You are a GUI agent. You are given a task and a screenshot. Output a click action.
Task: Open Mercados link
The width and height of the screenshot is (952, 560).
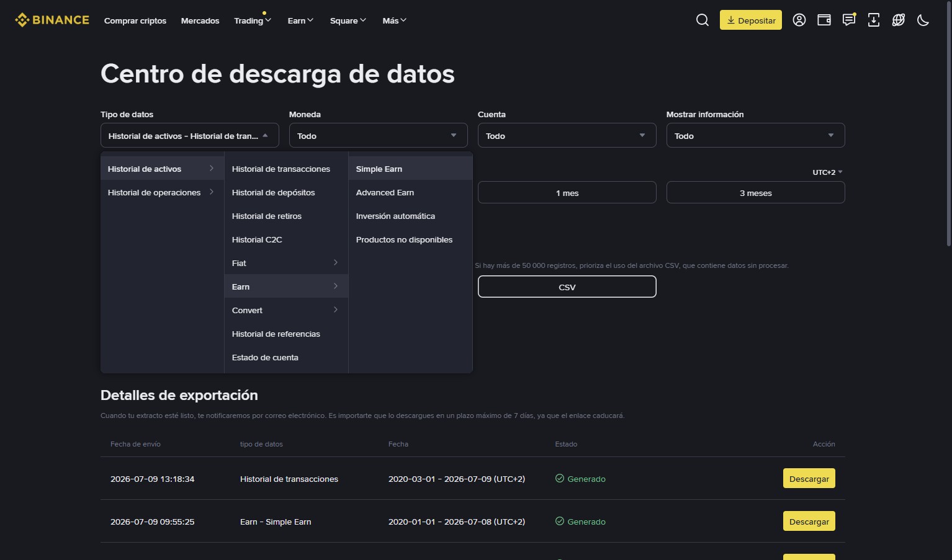tap(200, 20)
